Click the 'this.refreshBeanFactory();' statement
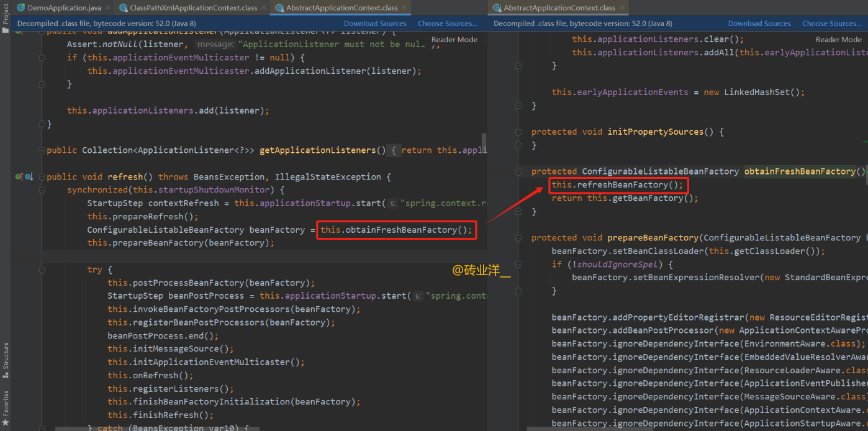 pos(618,184)
